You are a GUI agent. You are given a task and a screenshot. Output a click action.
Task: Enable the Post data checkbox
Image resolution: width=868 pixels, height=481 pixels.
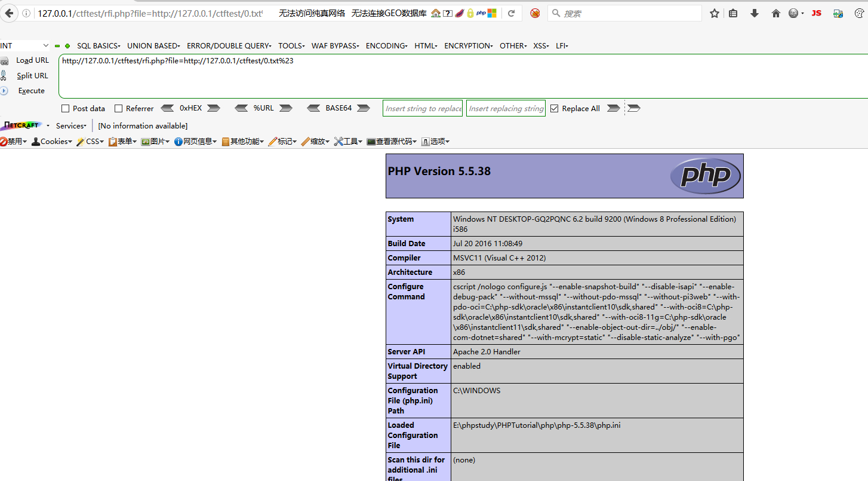(66, 109)
